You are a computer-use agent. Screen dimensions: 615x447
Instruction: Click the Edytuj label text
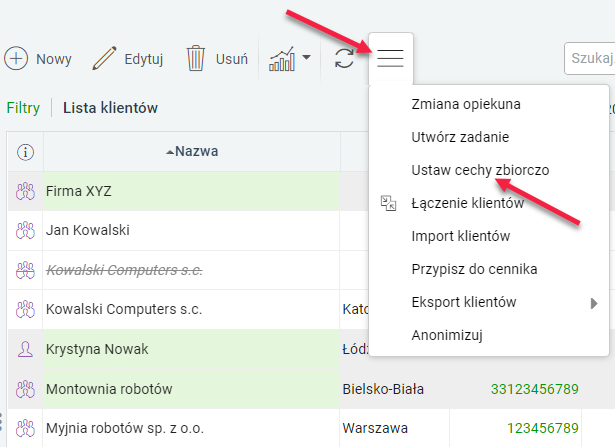[144, 59]
